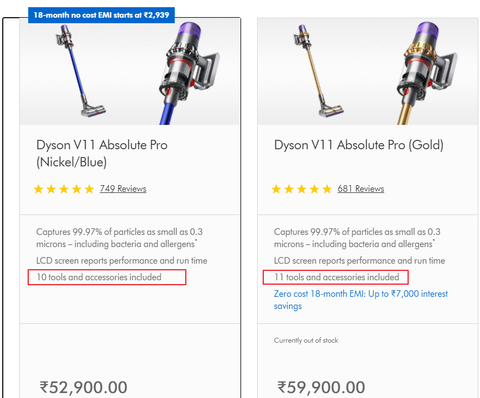Click the blue vacuum close-up image
480x398 pixels.
tap(189, 73)
